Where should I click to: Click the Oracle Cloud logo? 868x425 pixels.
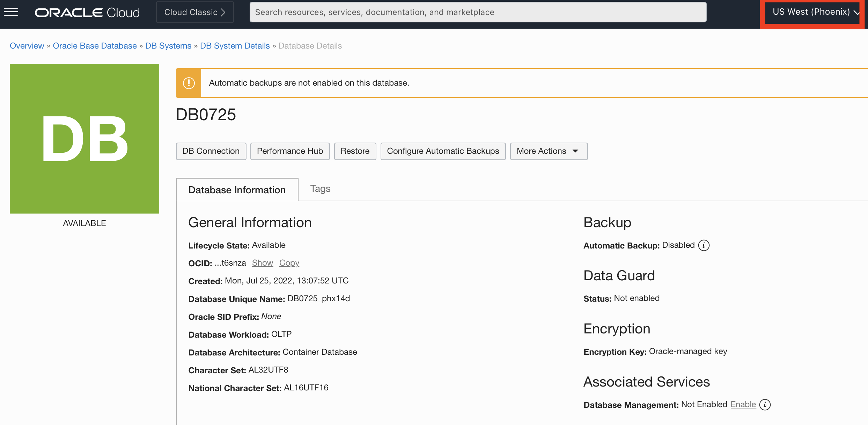(x=87, y=12)
